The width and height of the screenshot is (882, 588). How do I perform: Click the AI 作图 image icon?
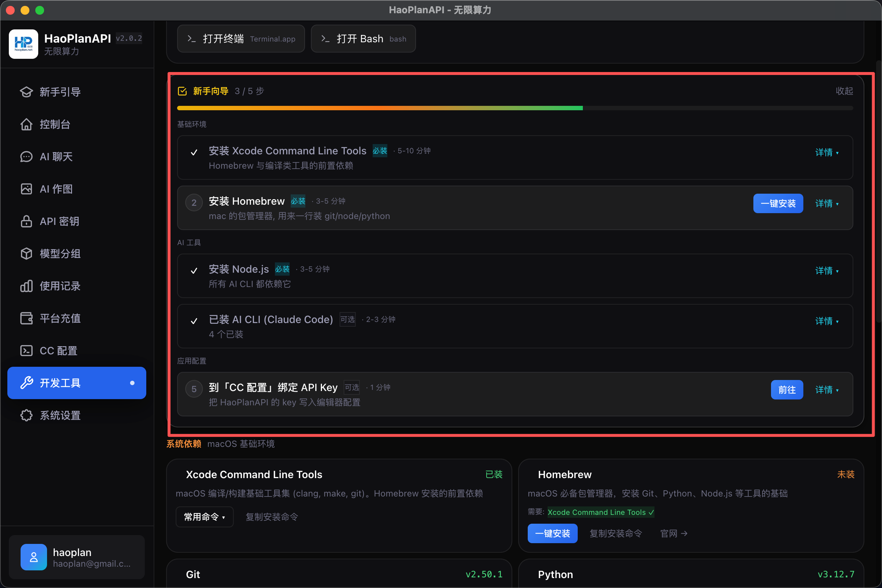pos(26,189)
